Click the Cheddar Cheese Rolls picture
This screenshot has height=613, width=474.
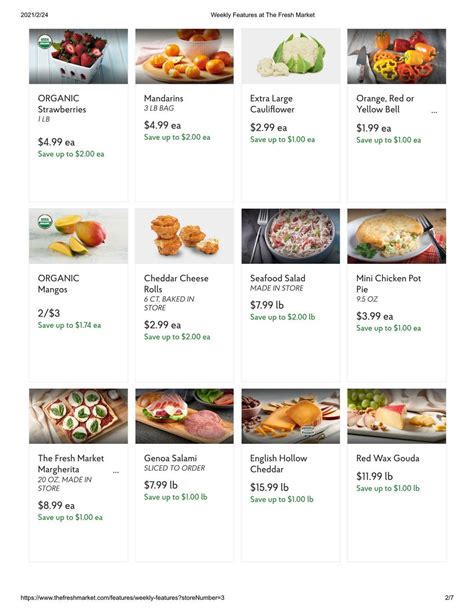pyautogui.click(x=185, y=236)
